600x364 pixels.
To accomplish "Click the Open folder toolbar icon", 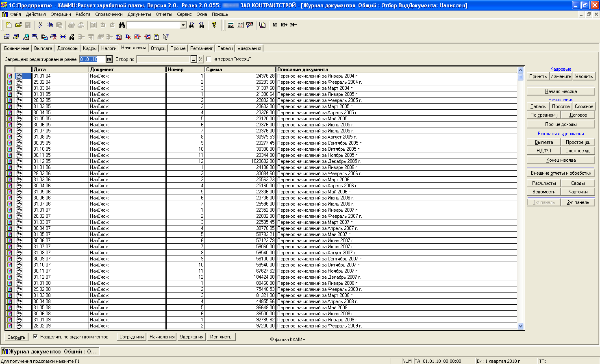I will pos(18,25).
